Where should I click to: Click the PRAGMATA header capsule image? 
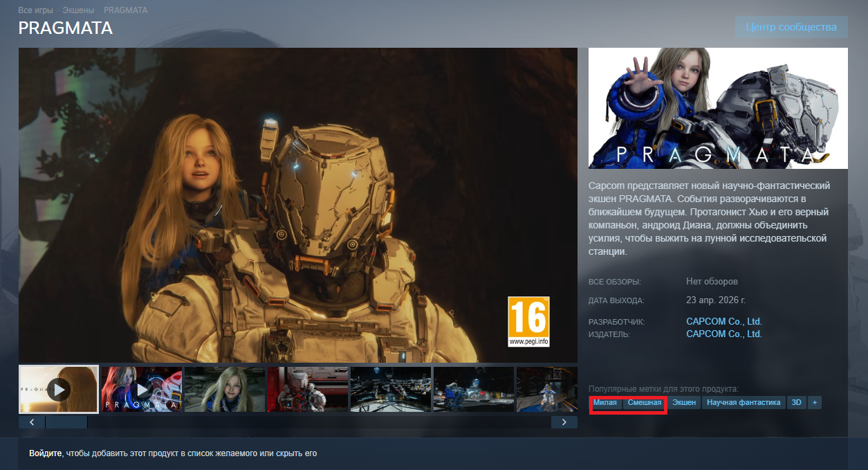pyautogui.click(x=718, y=108)
